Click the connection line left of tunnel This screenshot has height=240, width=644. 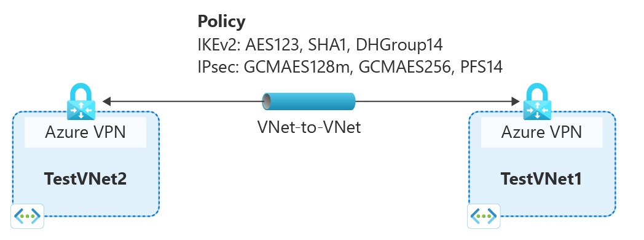186,102
